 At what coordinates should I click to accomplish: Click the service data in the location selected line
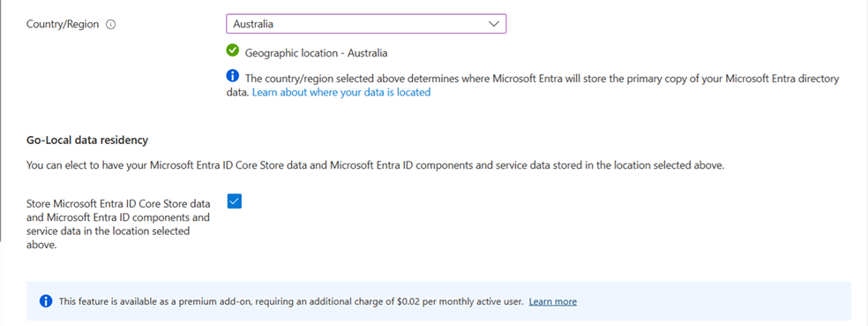pyautogui.click(x=108, y=231)
